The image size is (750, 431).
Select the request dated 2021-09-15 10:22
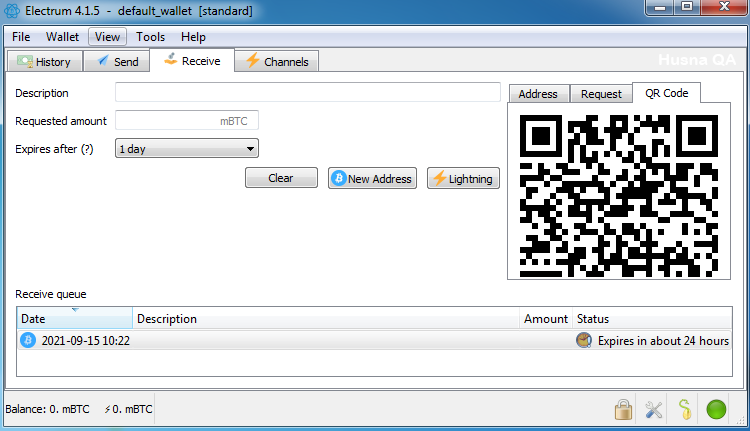tap(374, 340)
